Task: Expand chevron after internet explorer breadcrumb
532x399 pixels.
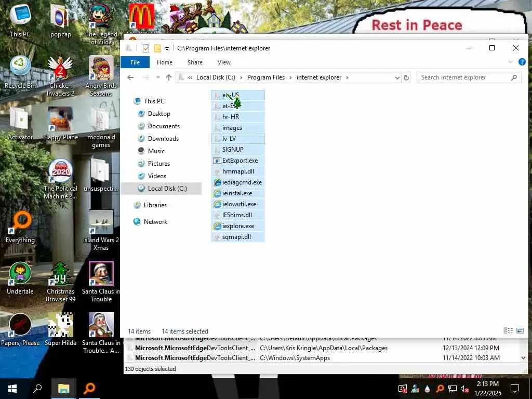Action: (x=347, y=77)
